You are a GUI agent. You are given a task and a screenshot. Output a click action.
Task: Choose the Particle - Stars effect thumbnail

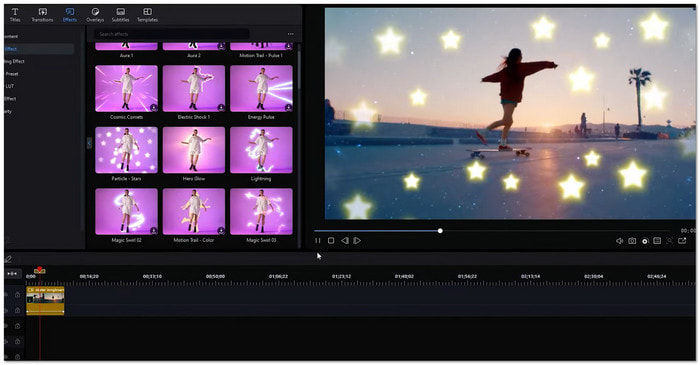point(126,150)
